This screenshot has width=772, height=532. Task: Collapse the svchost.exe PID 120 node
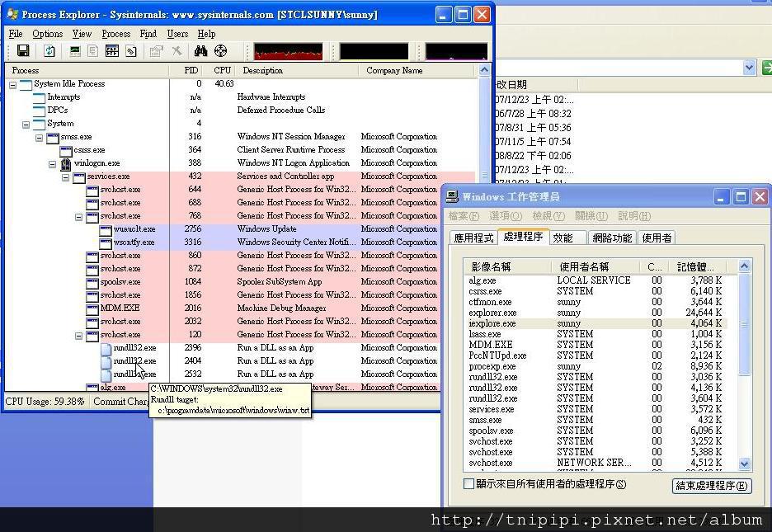(79, 336)
